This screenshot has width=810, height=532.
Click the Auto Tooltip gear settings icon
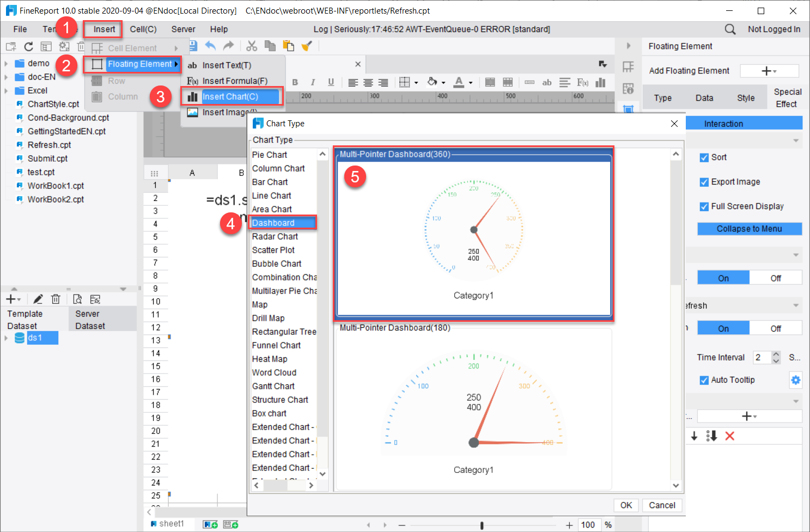click(x=795, y=380)
